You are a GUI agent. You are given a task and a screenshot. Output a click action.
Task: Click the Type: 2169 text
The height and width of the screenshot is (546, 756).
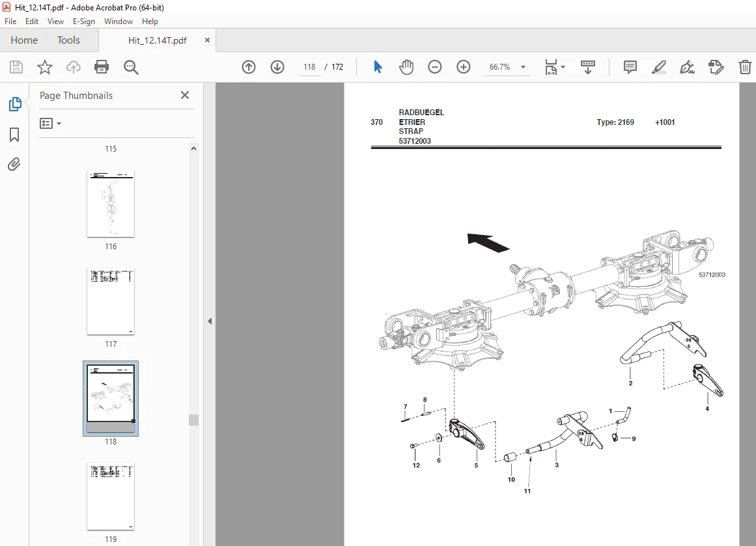pyautogui.click(x=615, y=122)
